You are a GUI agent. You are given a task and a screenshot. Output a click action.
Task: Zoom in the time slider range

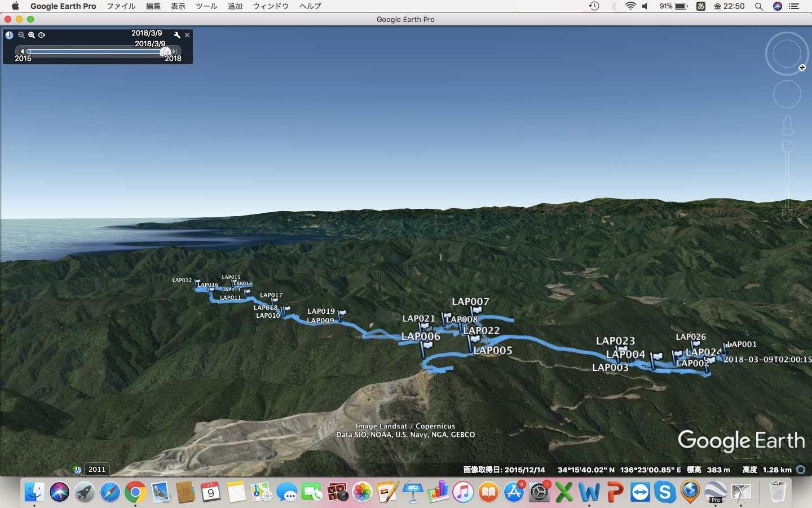[32, 35]
